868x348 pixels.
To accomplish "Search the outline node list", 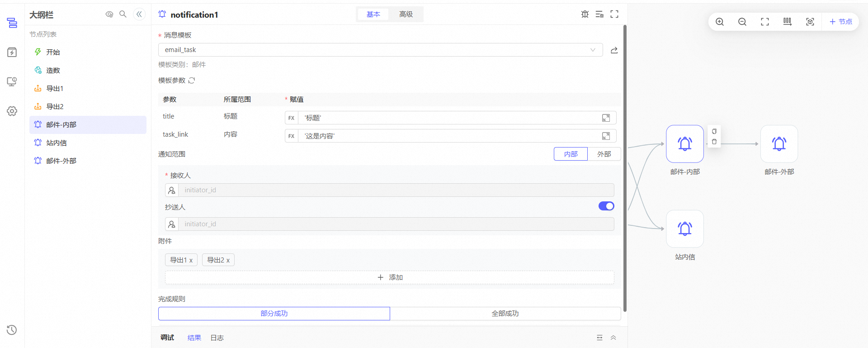I will (123, 14).
